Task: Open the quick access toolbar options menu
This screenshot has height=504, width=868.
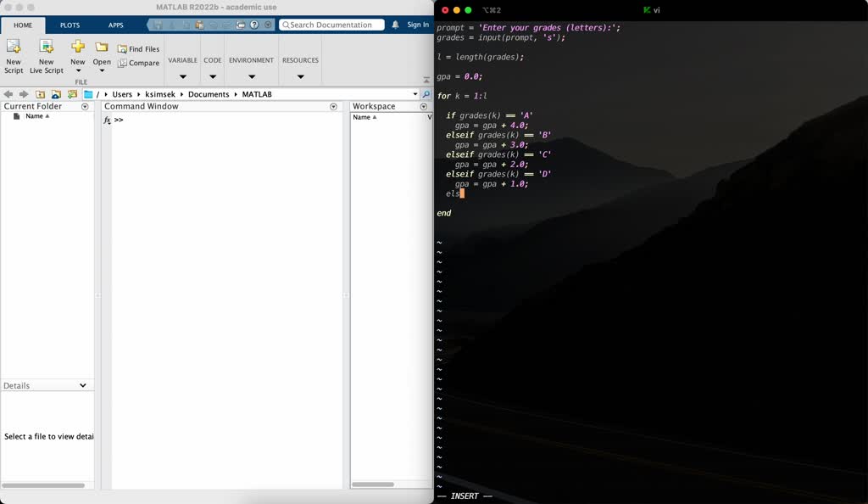Action: click(x=268, y=25)
